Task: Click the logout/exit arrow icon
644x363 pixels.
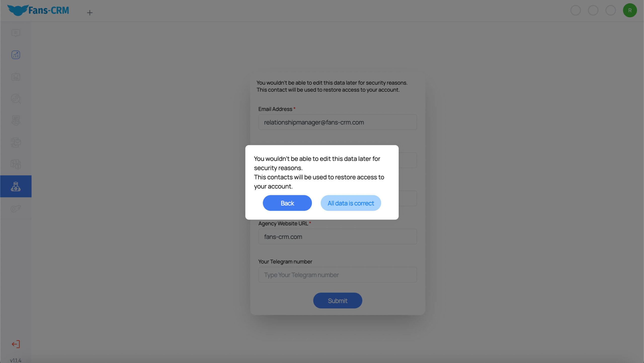Action: point(16,344)
